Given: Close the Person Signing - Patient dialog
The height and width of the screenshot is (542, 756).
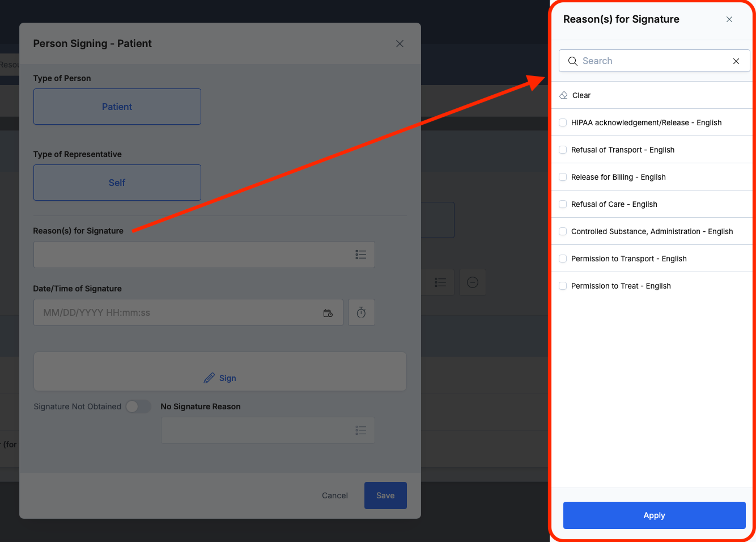Looking at the screenshot, I should click(400, 44).
